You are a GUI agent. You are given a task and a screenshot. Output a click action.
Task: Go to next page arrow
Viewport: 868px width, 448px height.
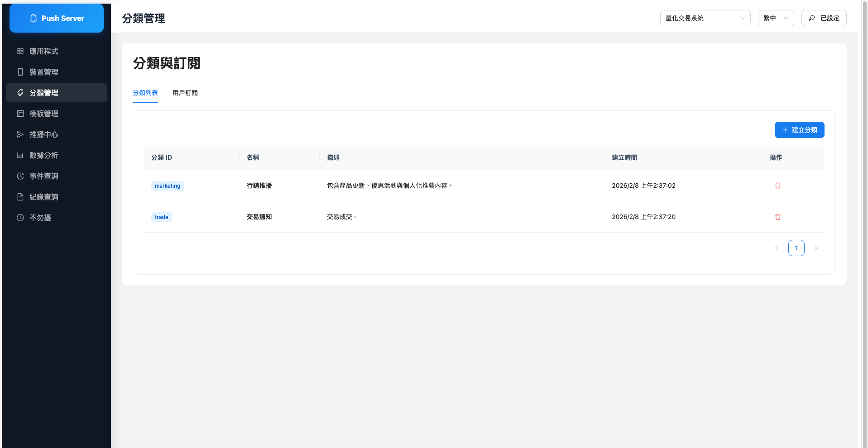click(816, 248)
